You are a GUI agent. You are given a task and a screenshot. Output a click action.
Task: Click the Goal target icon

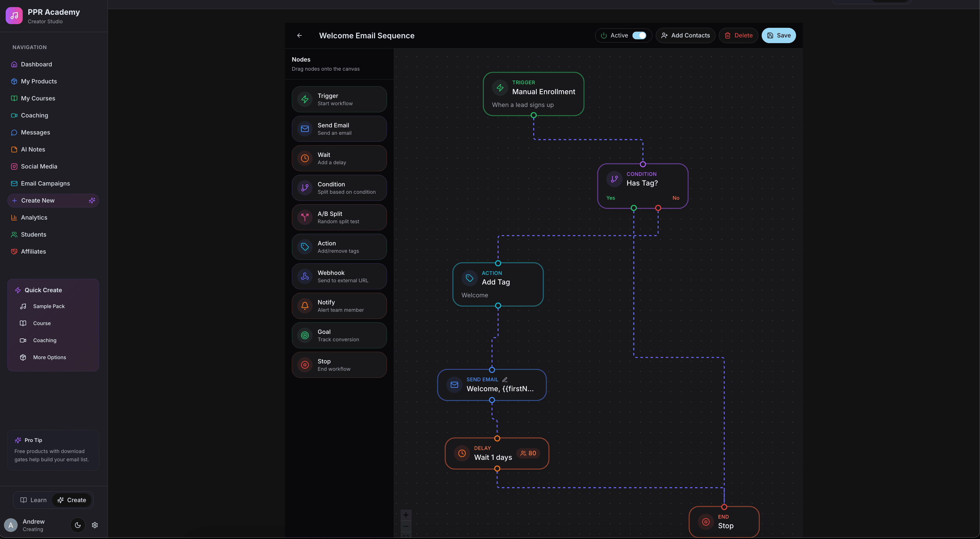pos(305,335)
